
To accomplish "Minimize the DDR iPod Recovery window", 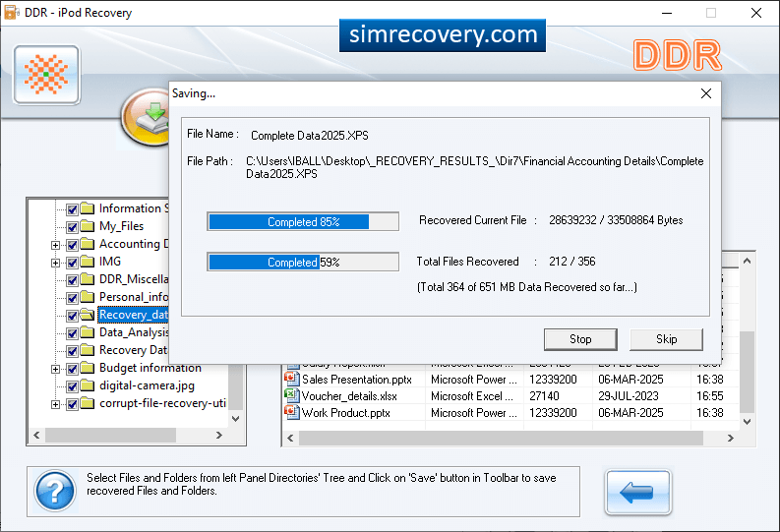I will [x=667, y=13].
